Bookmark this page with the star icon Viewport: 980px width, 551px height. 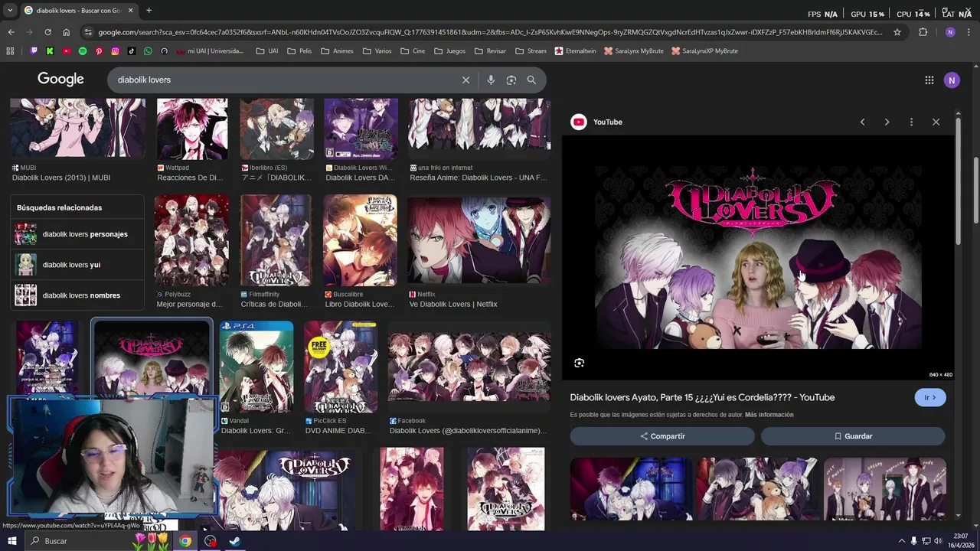click(x=897, y=32)
